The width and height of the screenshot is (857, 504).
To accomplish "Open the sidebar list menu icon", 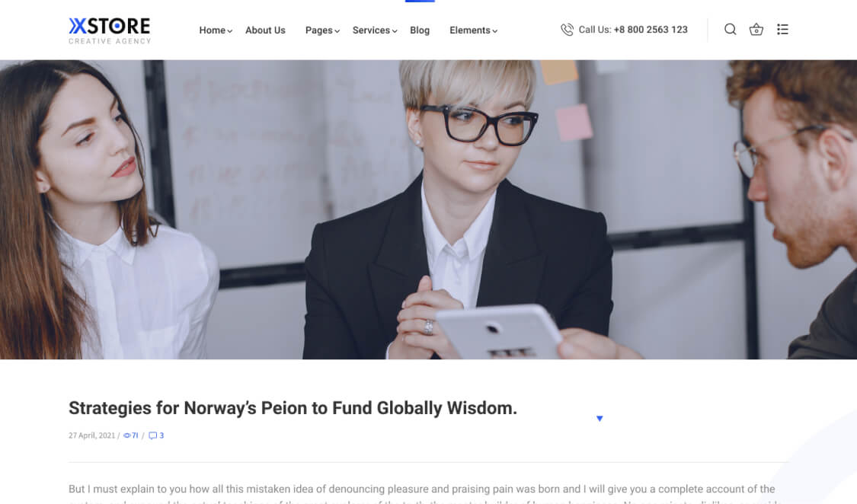I will 782,30.
